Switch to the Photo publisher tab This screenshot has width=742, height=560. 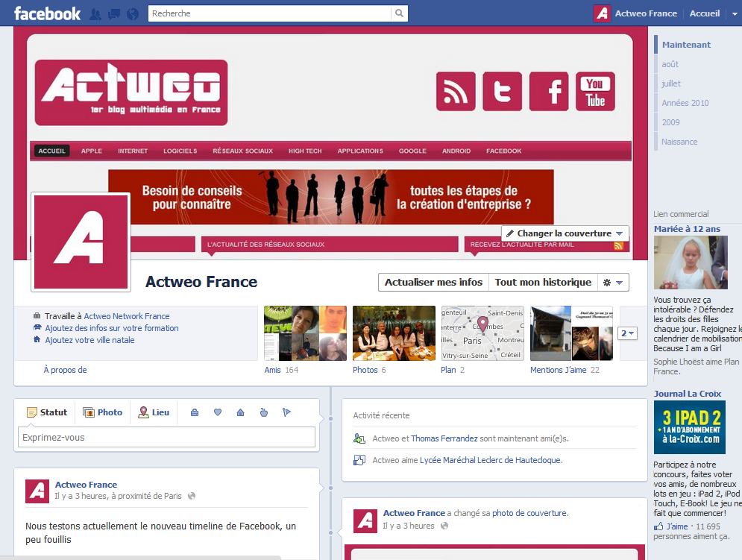102,412
